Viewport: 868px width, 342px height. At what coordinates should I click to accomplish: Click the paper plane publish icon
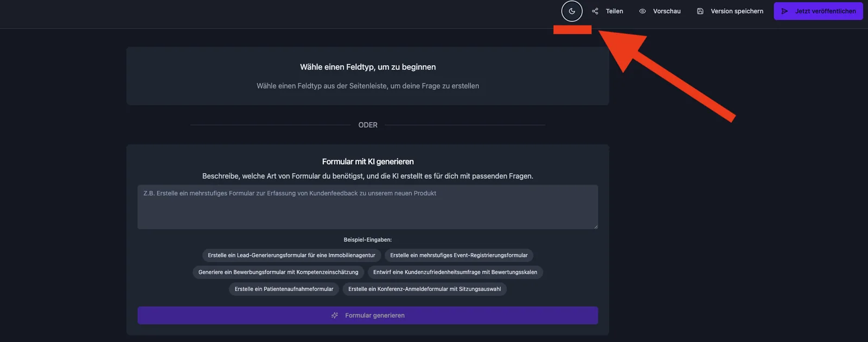784,11
